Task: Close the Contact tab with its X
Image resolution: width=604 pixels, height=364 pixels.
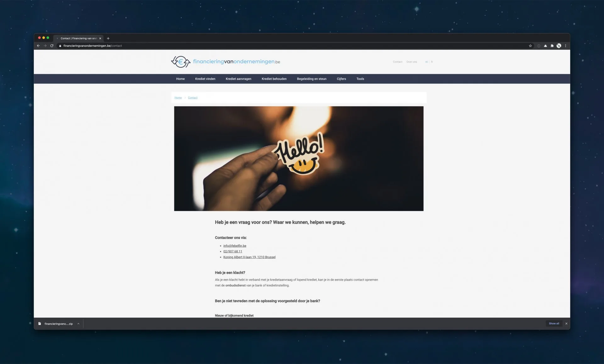Action: click(100, 38)
